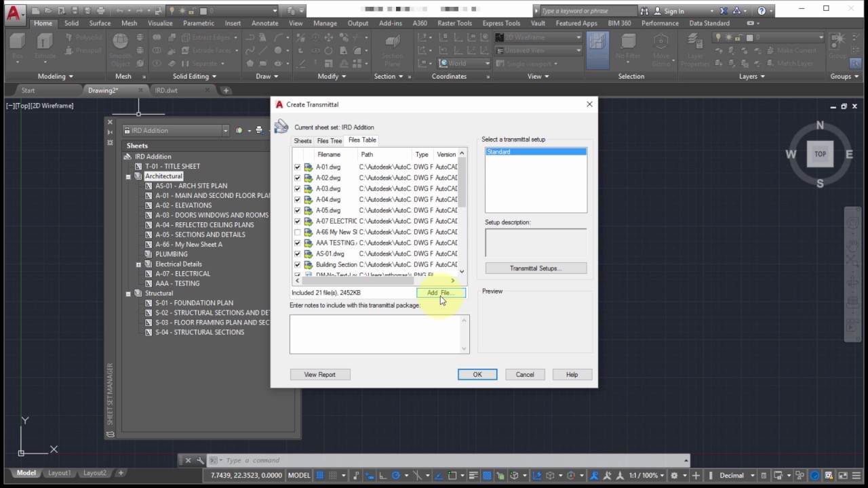Expand the Draw ribbon panel dropdown
This screenshot has height=488, width=868.
coord(267,77)
